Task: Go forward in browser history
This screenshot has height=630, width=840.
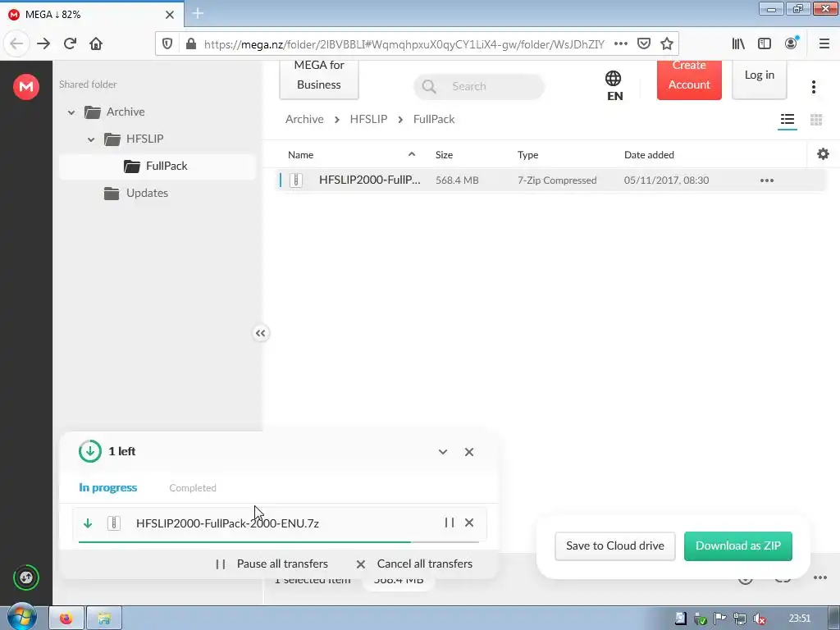Action: 43,43
